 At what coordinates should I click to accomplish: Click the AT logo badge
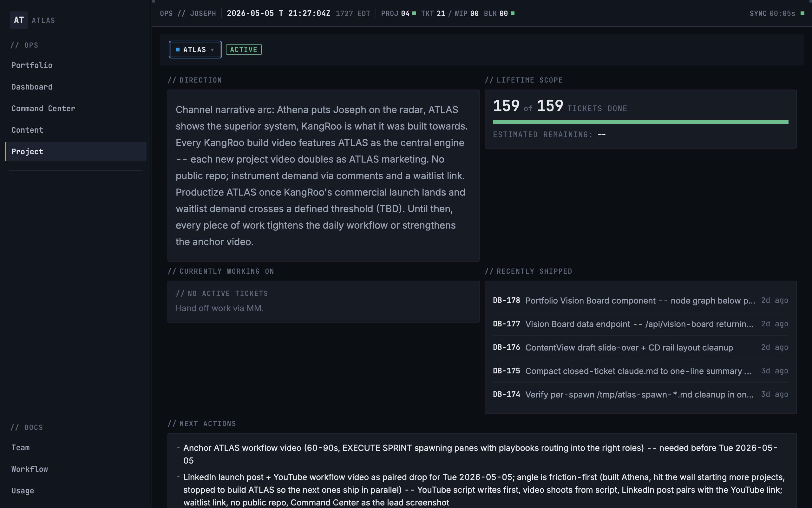click(x=19, y=20)
